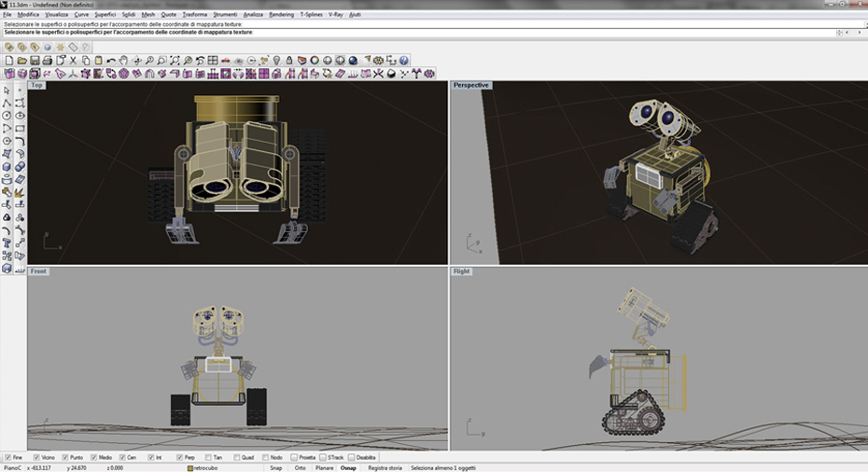Click the Open file folder icon
868x472 pixels.
click(x=22, y=61)
